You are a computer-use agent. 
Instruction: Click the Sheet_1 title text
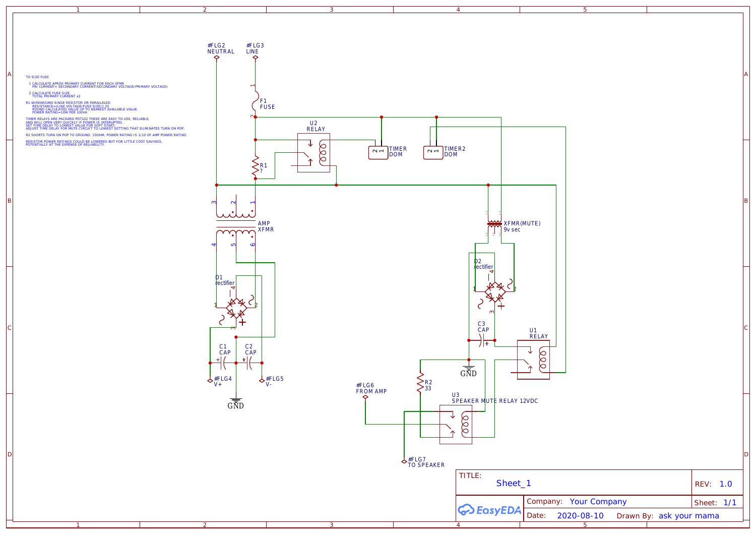point(514,483)
